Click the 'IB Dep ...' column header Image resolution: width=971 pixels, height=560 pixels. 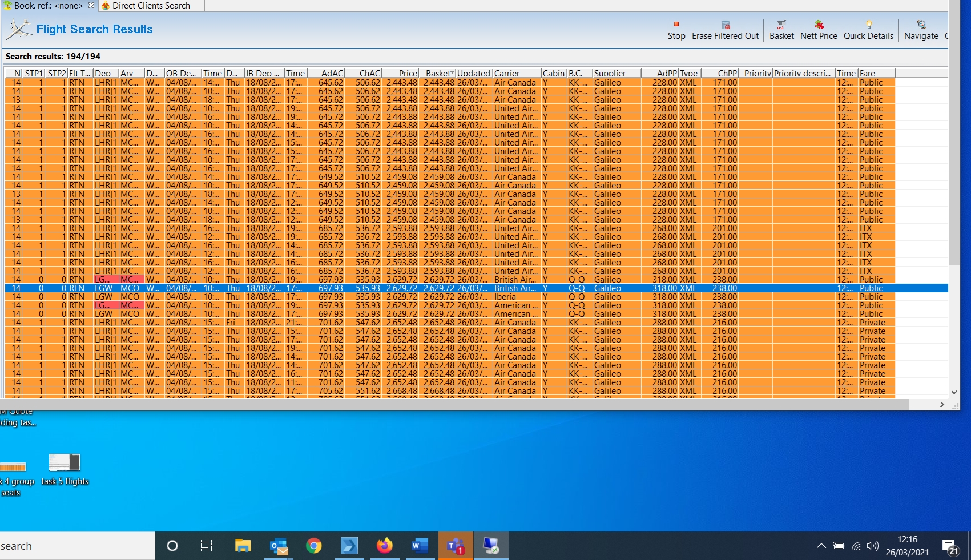pos(264,73)
